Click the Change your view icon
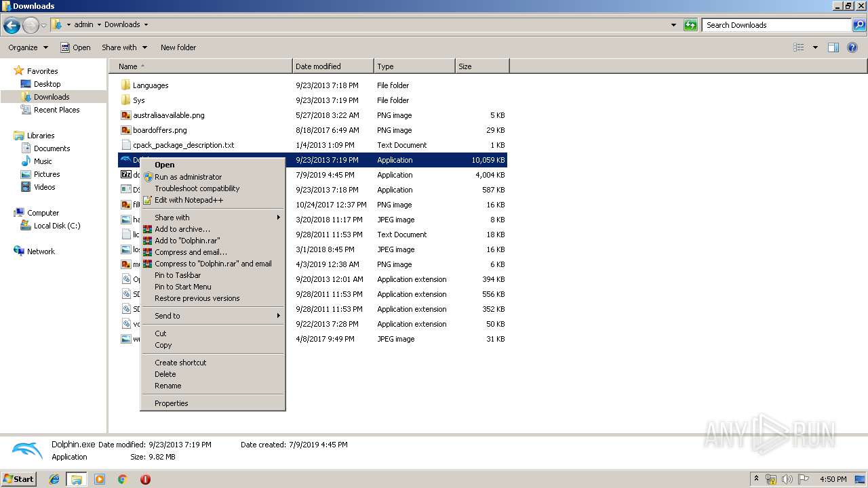The width and height of the screenshot is (868, 488). click(799, 47)
